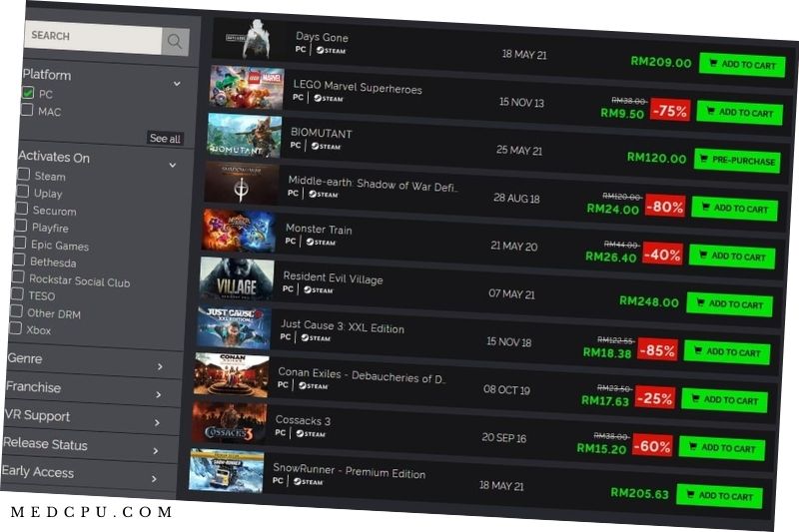Check the MAC platform checkbox
This screenshot has width=799, height=532.
pyautogui.click(x=27, y=110)
